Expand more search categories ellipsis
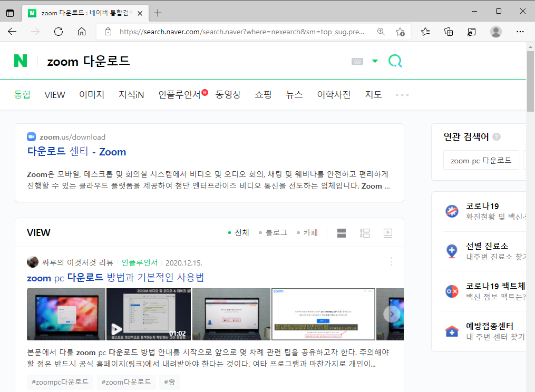 pyautogui.click(x=402, y=95)
